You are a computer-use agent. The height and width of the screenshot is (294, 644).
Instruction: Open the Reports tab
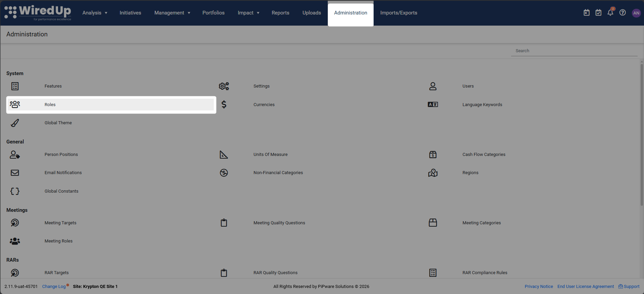(281, 13)
